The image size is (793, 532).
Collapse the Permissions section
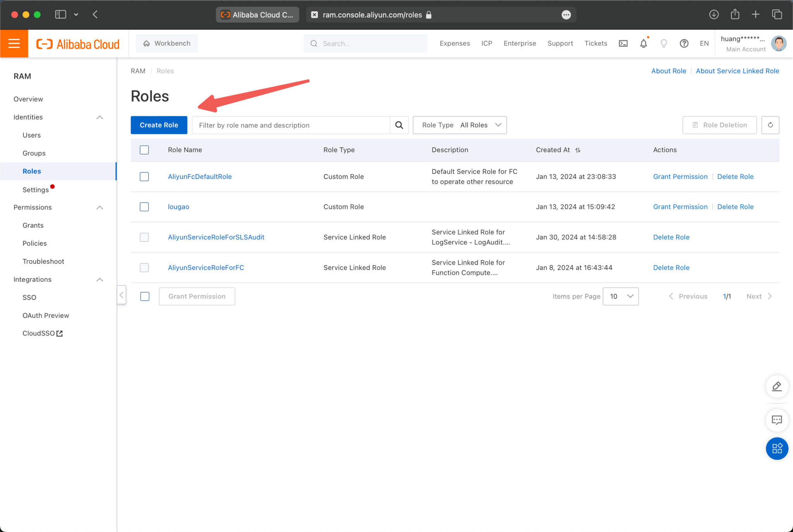[x=100, y=208]
